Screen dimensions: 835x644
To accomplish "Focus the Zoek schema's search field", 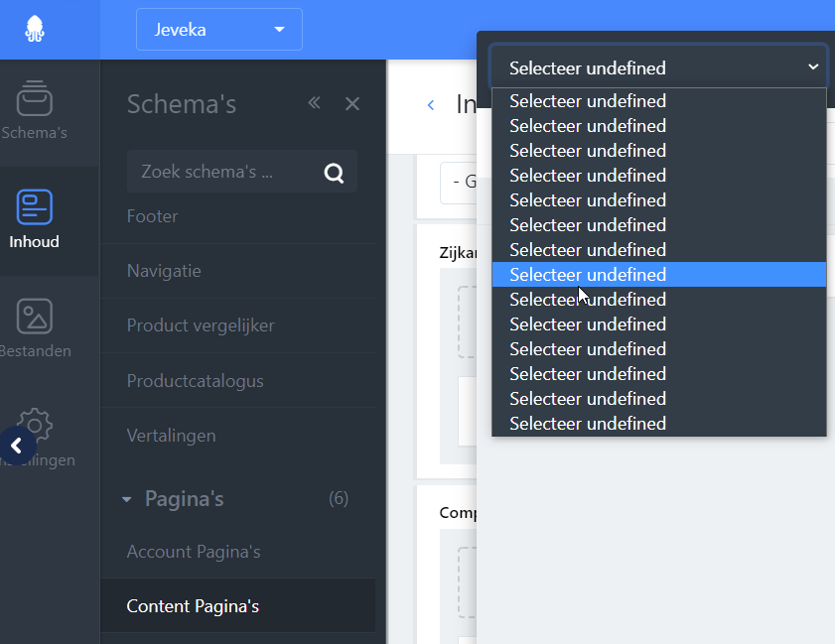I will 242,172.
